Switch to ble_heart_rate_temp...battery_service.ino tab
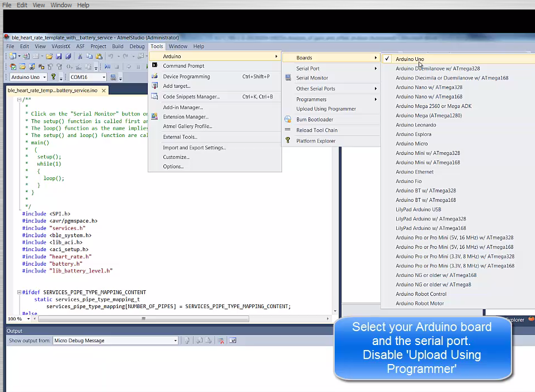This screenshot has height=392, width=535. [53, 91]
